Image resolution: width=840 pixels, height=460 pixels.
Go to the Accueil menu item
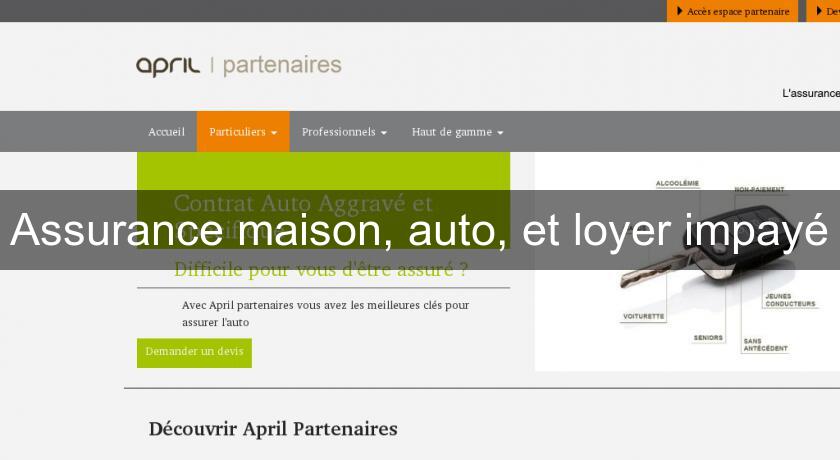(167, 132)
